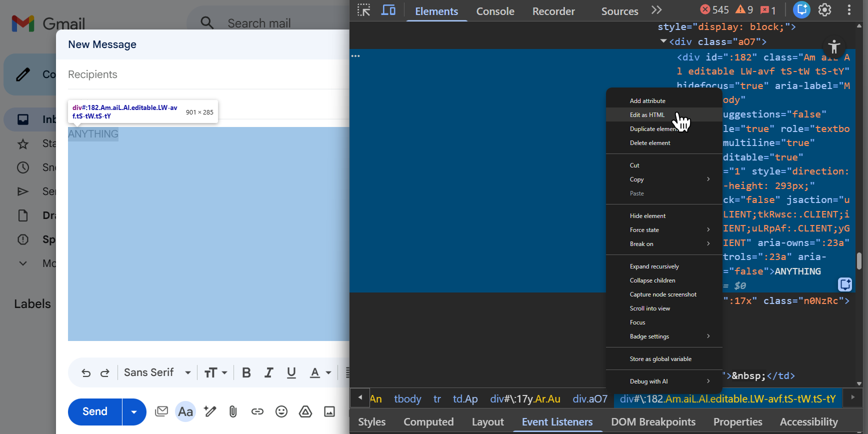Select Duplicate element menu entry
This screenshot has height=434, width=868.
click(664, 129)
